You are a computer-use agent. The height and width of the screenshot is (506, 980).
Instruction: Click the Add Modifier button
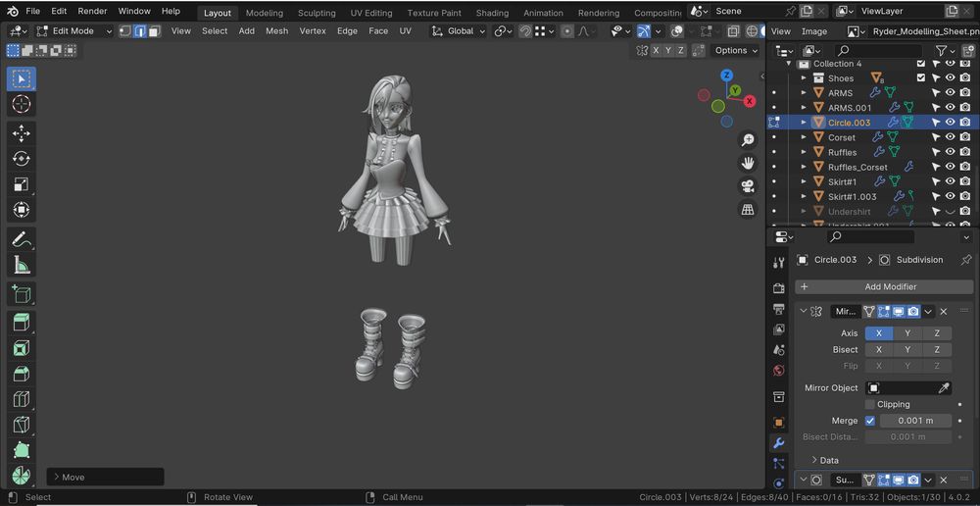884,286
